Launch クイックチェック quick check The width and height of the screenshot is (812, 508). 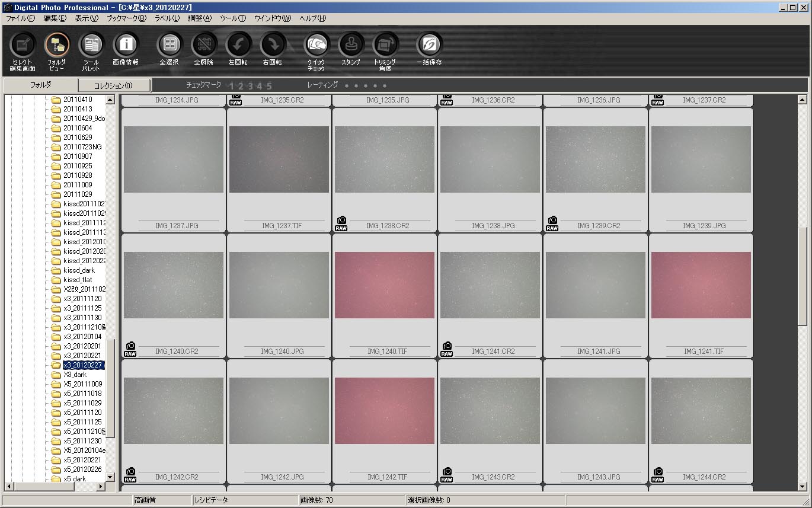point(317,51)
